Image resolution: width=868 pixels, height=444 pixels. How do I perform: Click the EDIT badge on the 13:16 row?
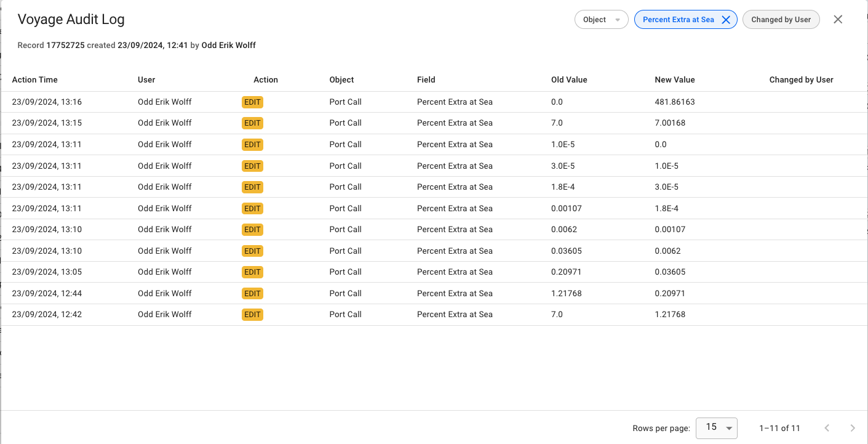(252, 102)
